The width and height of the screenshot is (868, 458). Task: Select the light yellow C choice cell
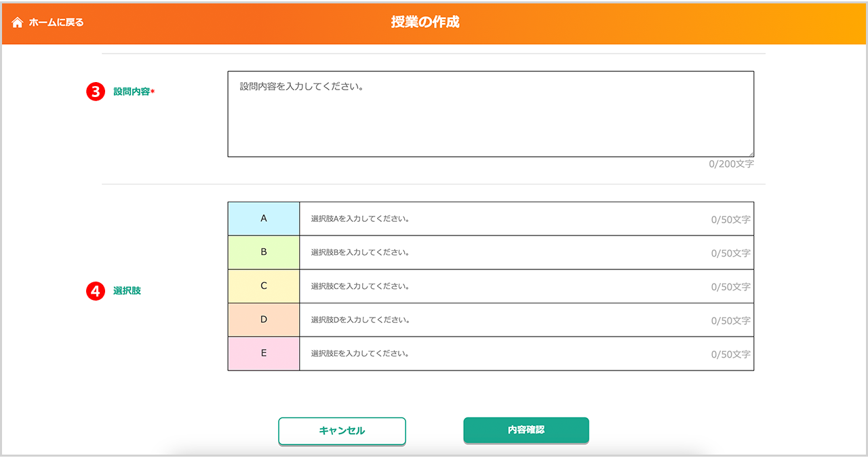point(264,286)
